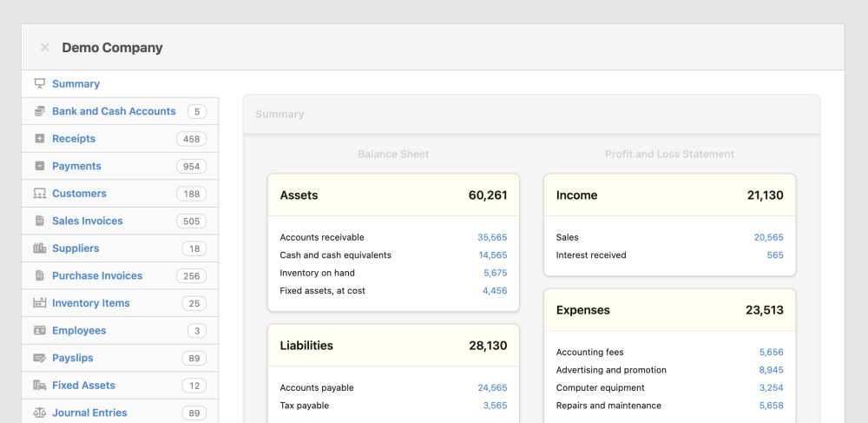This screenshot has width=868, height=423.
Task: Click the Suppliers building icon
Action: [x=39, y=248]
